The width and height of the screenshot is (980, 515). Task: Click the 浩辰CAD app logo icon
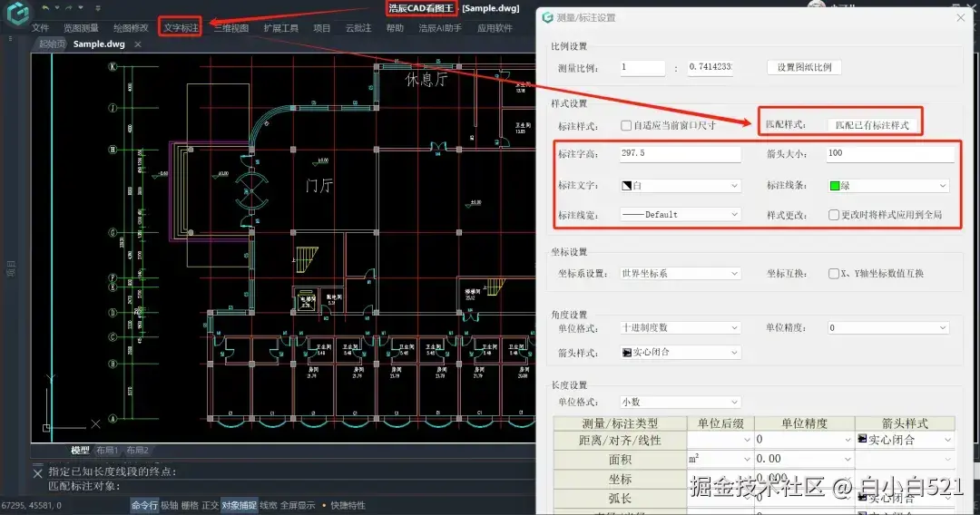tap(17, 13)
